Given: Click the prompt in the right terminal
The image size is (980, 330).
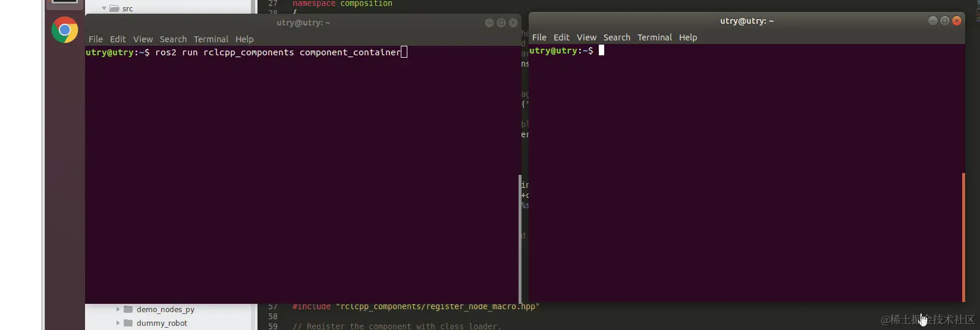Looking at the screenshot, I should [x=561, y=51].
